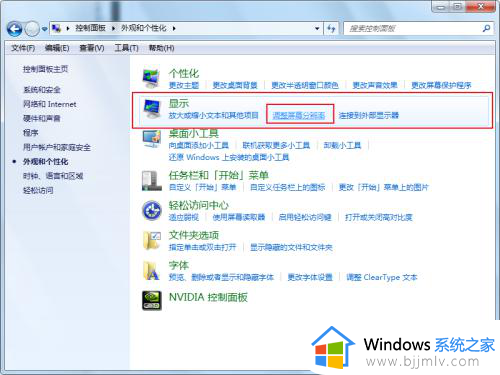Viewport: 500px width, 375px height.
Task: Open the 查看(V) menu
Action: coord(92,48)
